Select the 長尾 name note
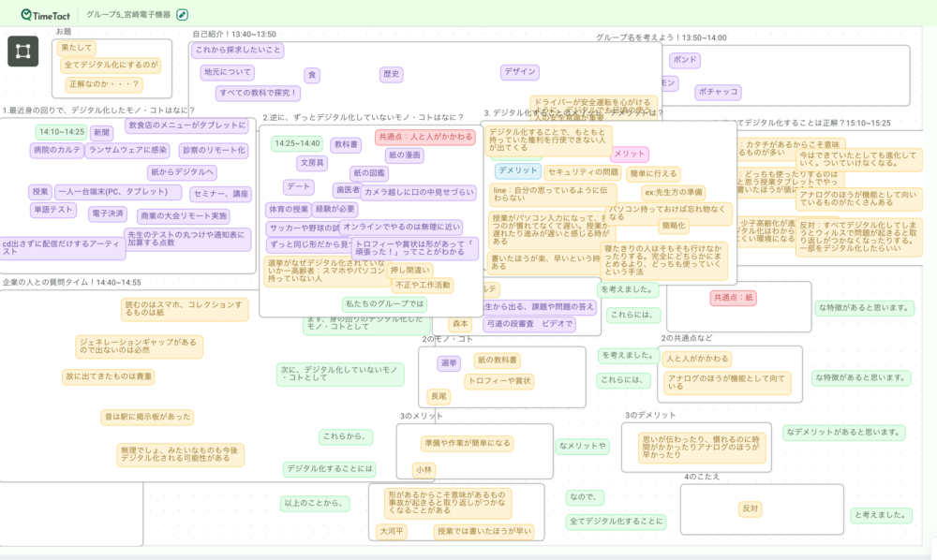 tap(439, 396)
